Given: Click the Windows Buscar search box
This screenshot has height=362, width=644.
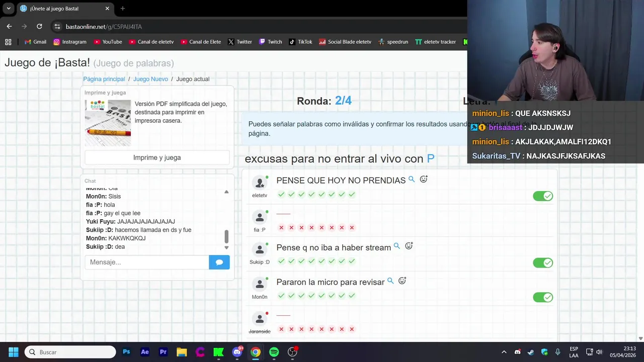Looking at the screenshot, I should click(x=70, y=352).
